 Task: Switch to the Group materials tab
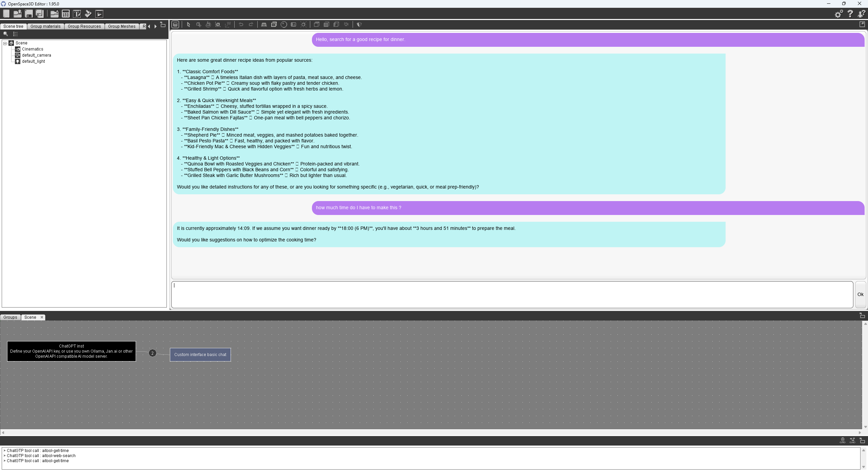(x=45, y=26)
